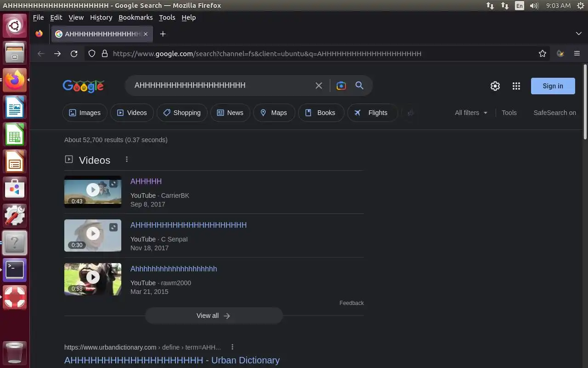The height and width of the screenshot is (368, 588).
Task: Filter results by Images
Action: pos(85,113)
